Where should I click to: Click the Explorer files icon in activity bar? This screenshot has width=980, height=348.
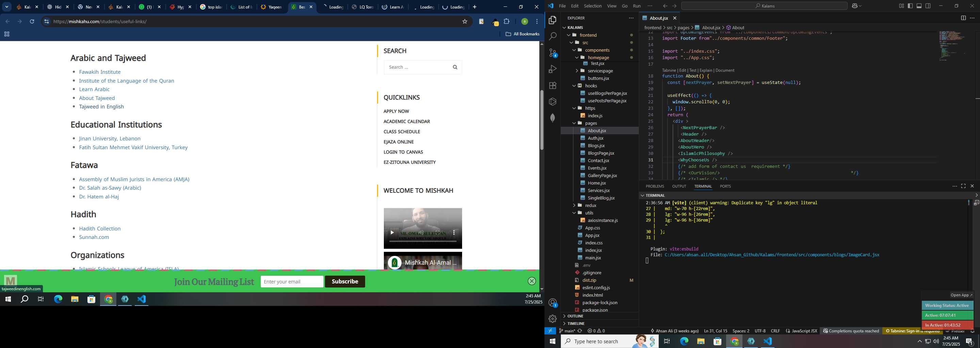(552, 20)
